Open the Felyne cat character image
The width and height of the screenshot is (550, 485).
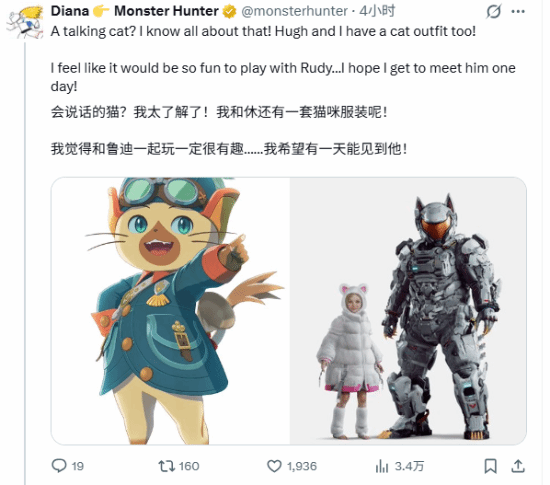click(x=170, y=311)
